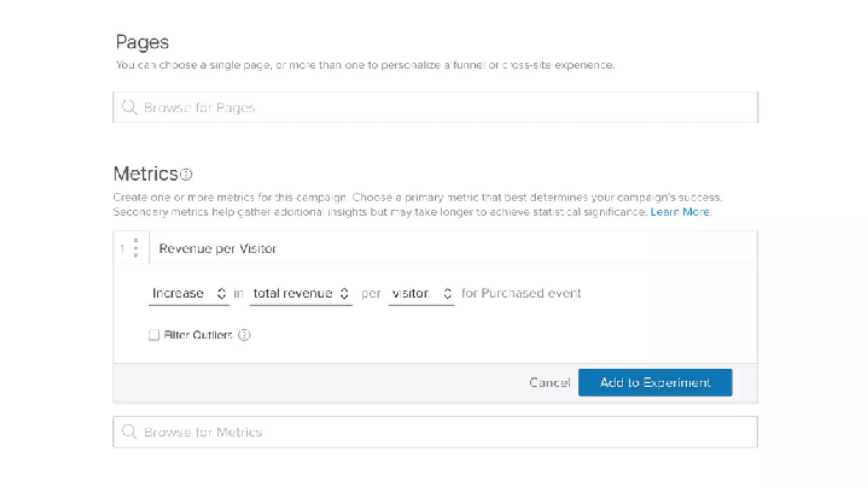Open the visitor dropdown selector
The width and height of the screenshot is (868, 488).
(x=421, y=293)
